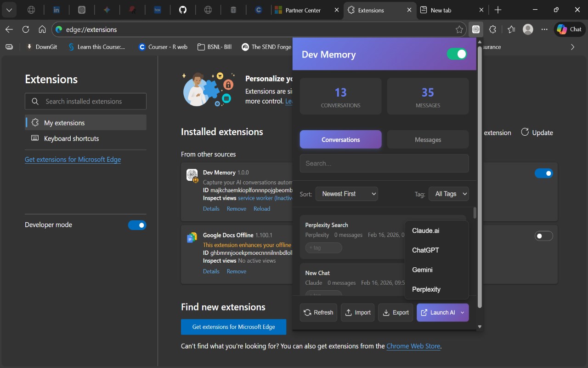Open a new tab with plus button

pos(498,10)
